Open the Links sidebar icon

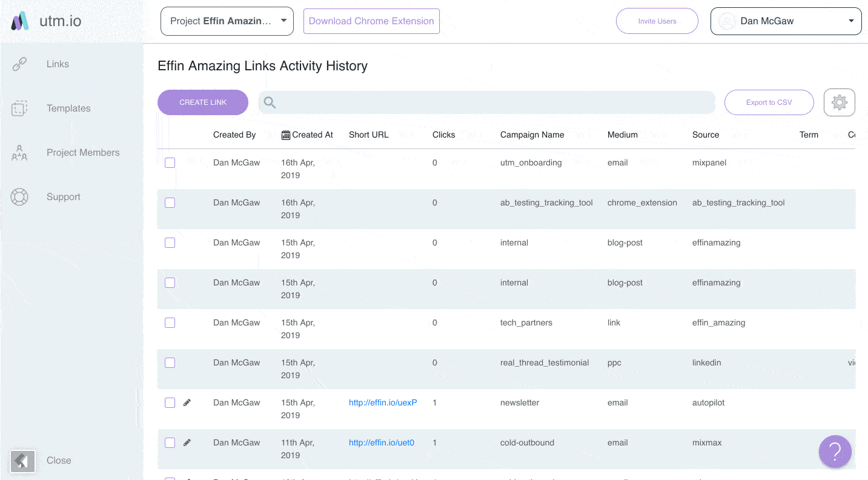pyautogui.click(x=20, y=64)
